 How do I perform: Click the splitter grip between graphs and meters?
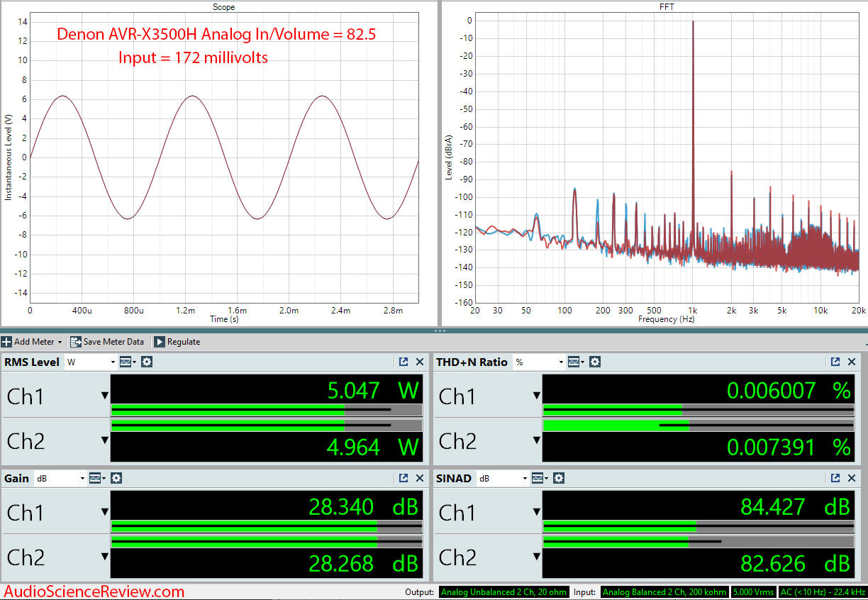click(x=440, y=330)
